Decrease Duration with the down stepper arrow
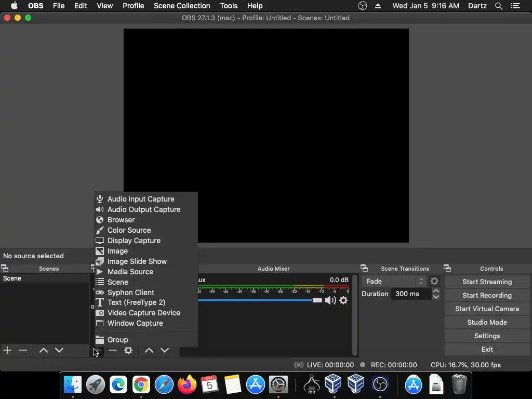The width and height of the screenshot is (532, 399). (436, 297)
